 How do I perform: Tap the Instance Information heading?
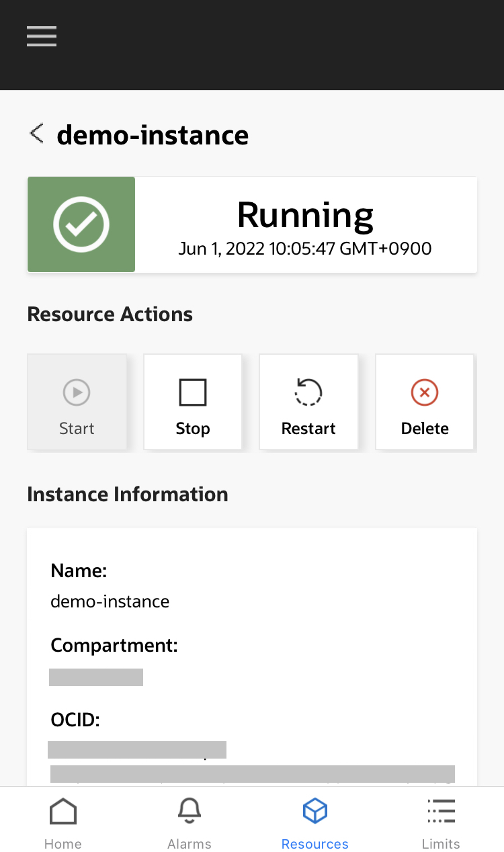pos(128,495)
